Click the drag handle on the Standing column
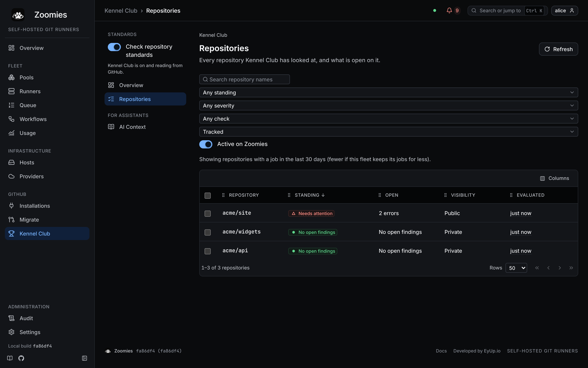Image resolution: width=588 pixels, height=368 pixels. point(289,195)
